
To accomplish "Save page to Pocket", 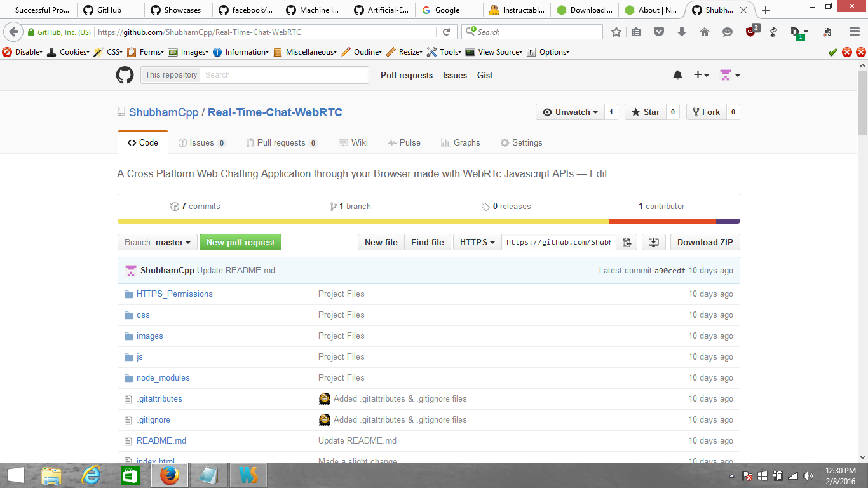I will (659, 32).
